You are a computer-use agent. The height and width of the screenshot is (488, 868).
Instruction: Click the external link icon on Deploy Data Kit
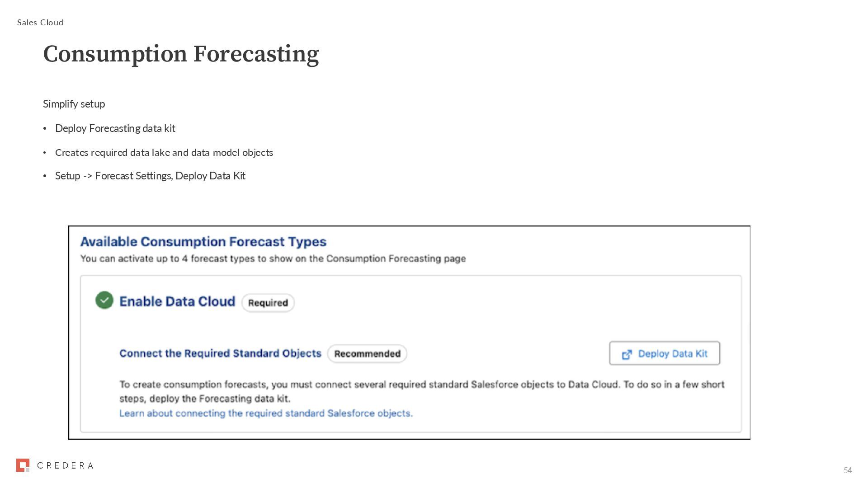pyautogui.click(x=627, y=355)
